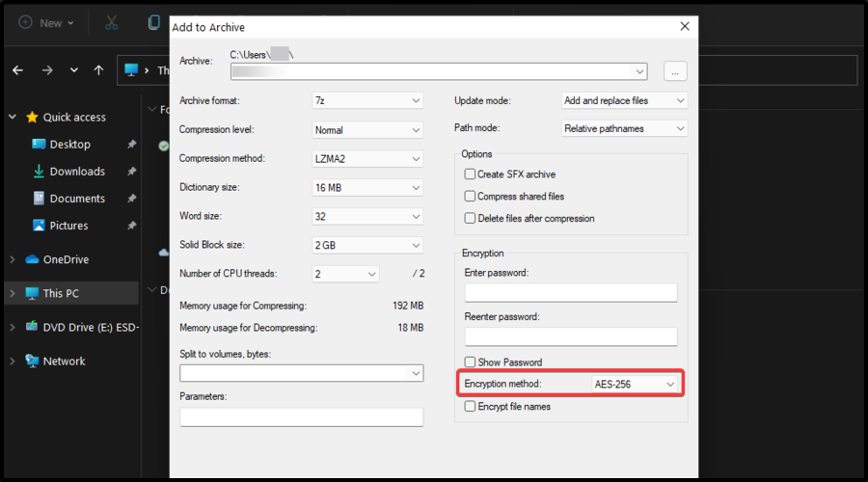
Task: Click the Cut scissors icon in toolbar
Action: (112, 22)
